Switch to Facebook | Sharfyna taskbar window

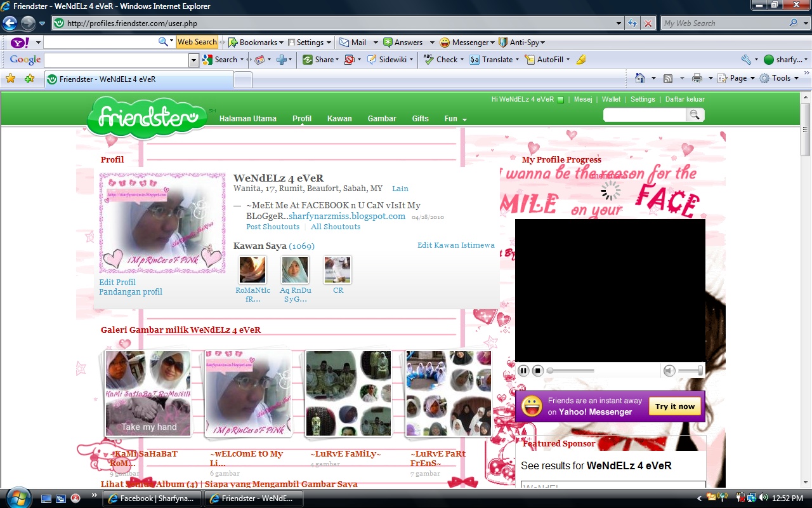152,498
